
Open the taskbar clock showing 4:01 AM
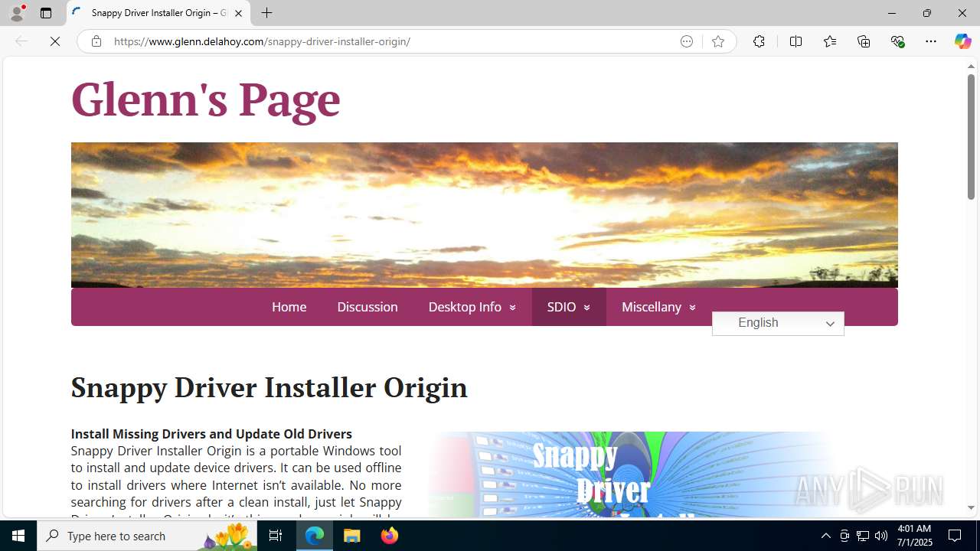(x=913, y=536)
